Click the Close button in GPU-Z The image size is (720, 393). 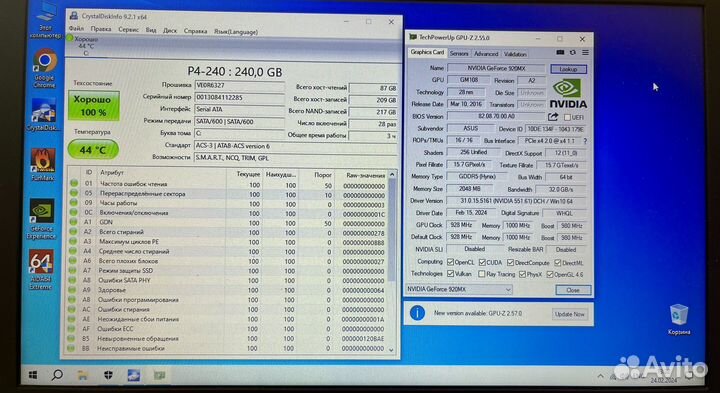573,290
